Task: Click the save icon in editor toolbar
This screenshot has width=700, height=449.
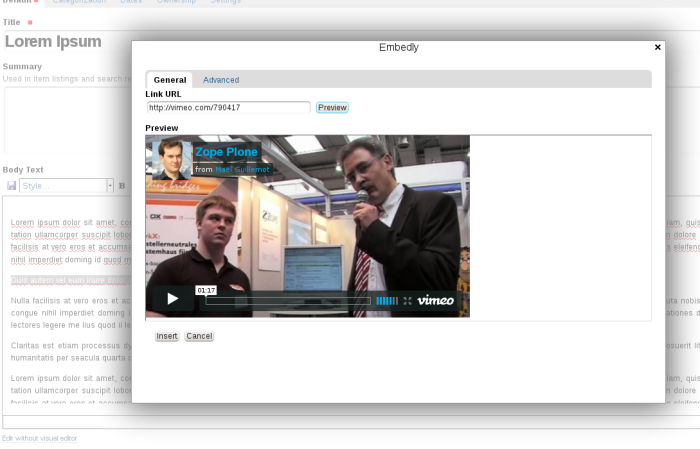Action: 11,186
